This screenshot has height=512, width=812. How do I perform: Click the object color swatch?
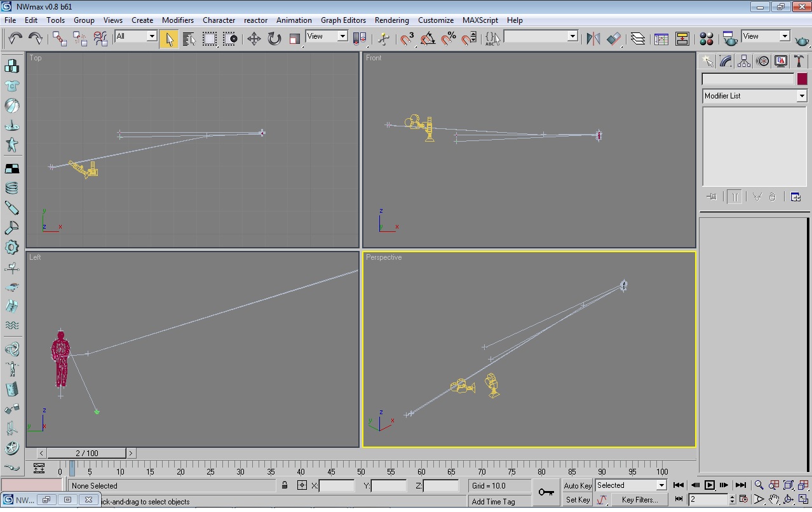pyautogui.click(x=802, y=79)
